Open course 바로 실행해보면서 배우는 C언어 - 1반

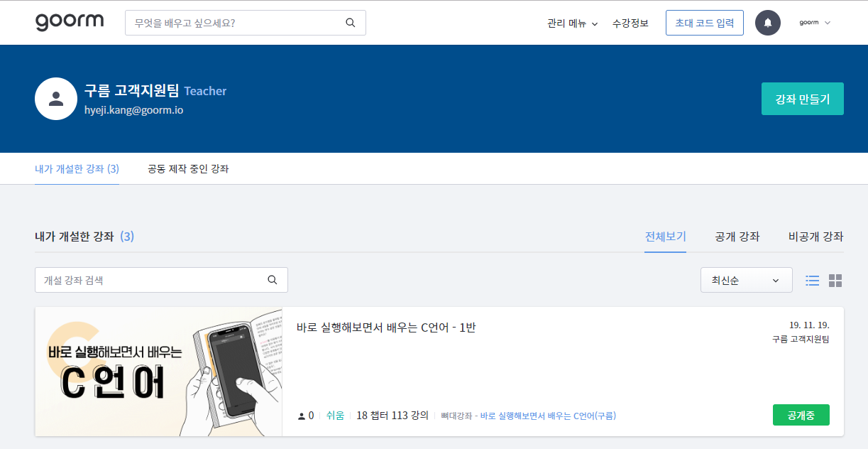coord(386,328)
